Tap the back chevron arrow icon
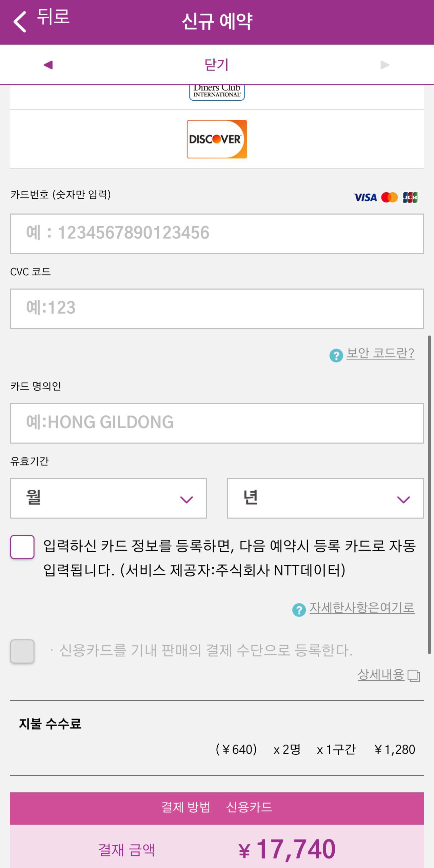434x868 pixels. (x=20, y=22)
